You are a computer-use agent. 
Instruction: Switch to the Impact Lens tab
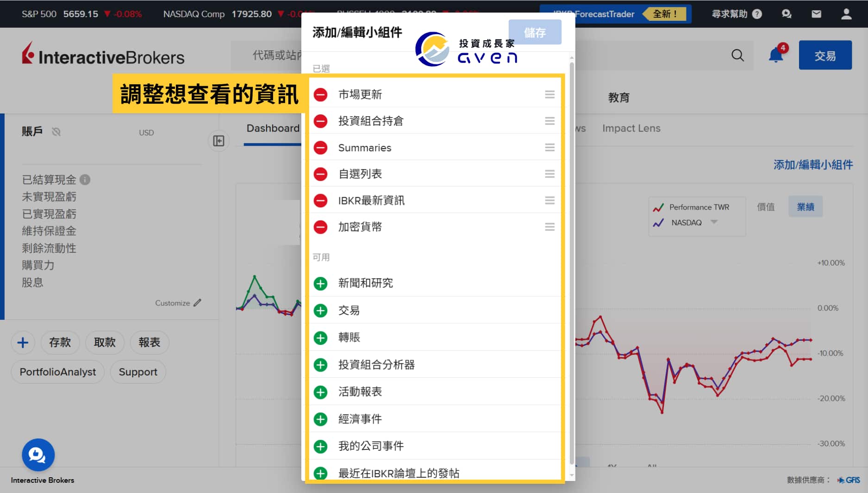[x=631, y=128]
